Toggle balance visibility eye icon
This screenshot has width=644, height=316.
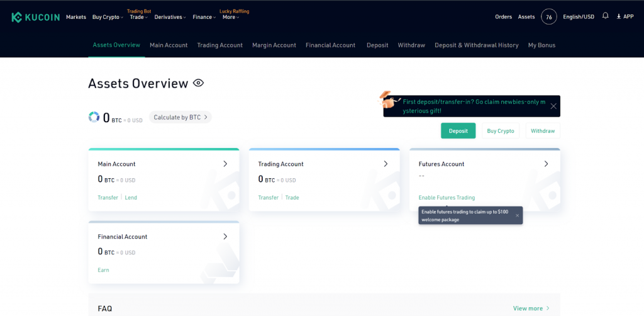(198, 83)
